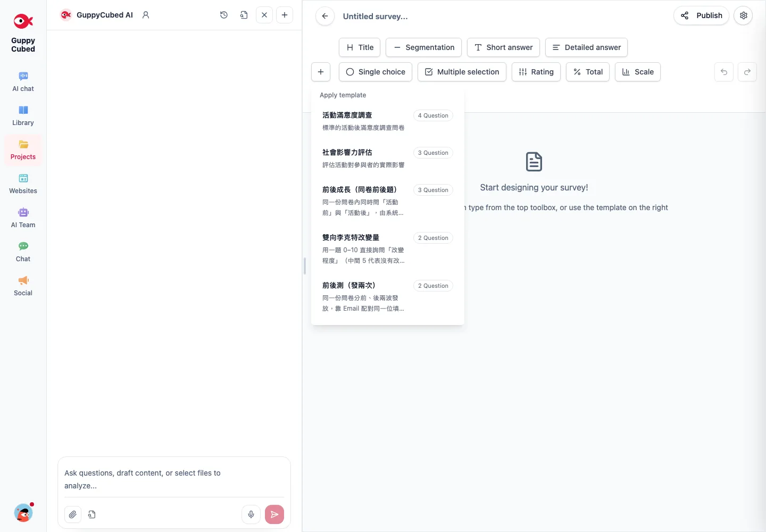Open the user avatar at bottom left
The width and height of the screenshot is (766, 532).
tap(23, 513)
